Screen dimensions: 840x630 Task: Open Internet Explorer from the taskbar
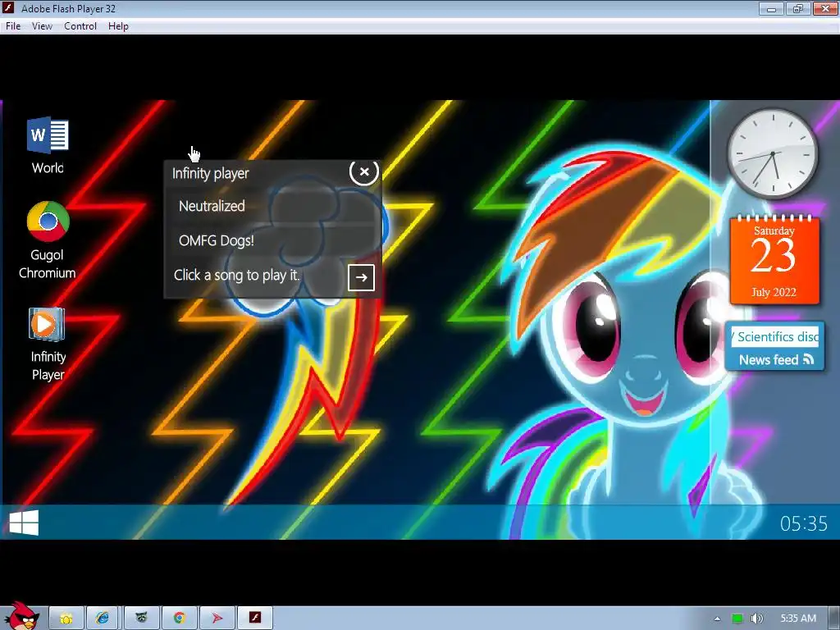(103, 619)
